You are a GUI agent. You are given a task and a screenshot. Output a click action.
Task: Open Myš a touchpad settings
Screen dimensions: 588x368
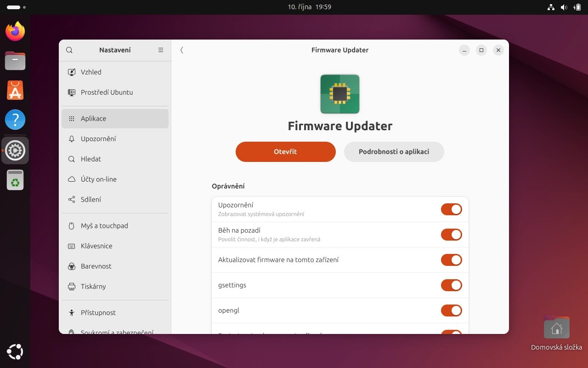(x=115, y=226)
